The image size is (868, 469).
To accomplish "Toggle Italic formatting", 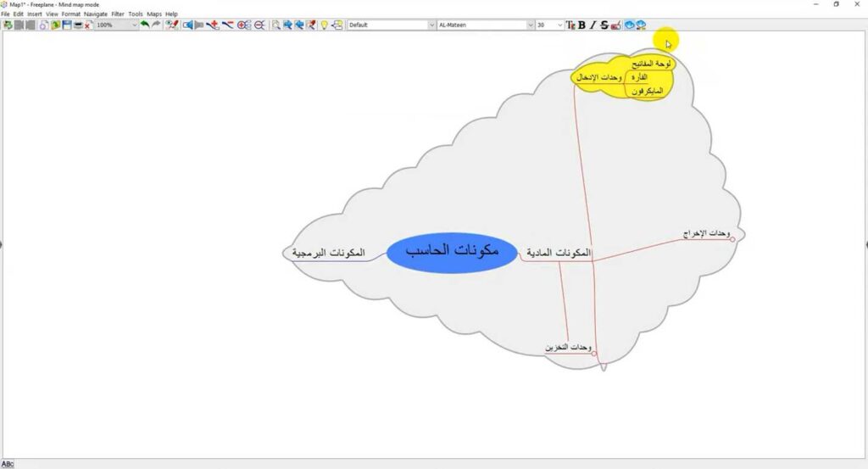I will point(593,25).
